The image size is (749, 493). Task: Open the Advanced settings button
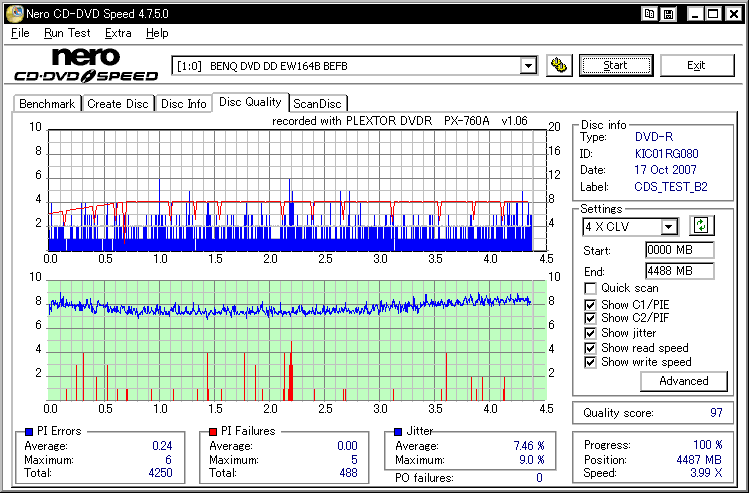click(x=684, y=381)
